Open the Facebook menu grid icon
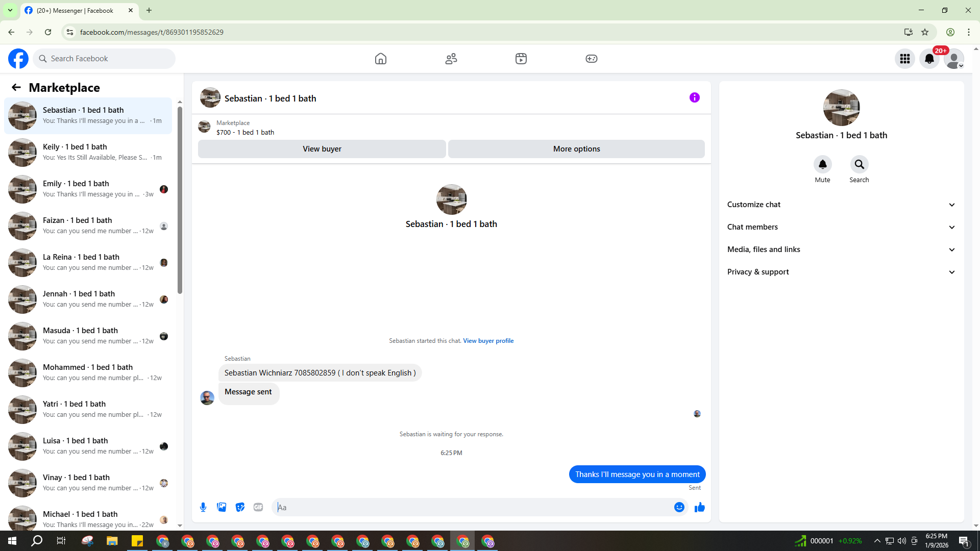Image resolution: width=980 pixels, height=551 pixels. 905,59
